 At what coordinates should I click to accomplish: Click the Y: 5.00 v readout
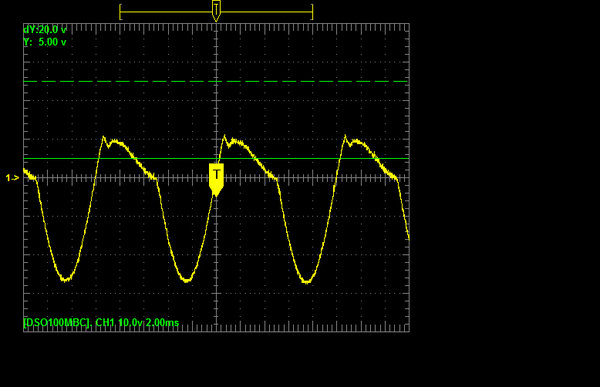click(45, 42)
